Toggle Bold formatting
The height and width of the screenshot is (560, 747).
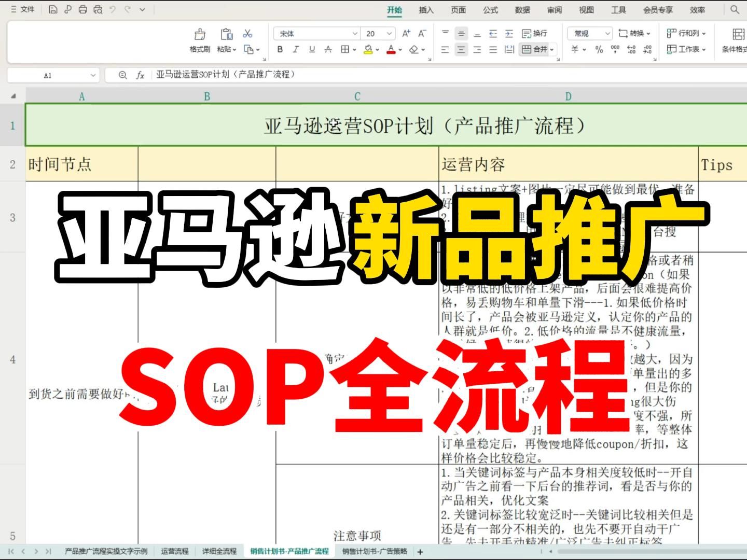[280, 49]
